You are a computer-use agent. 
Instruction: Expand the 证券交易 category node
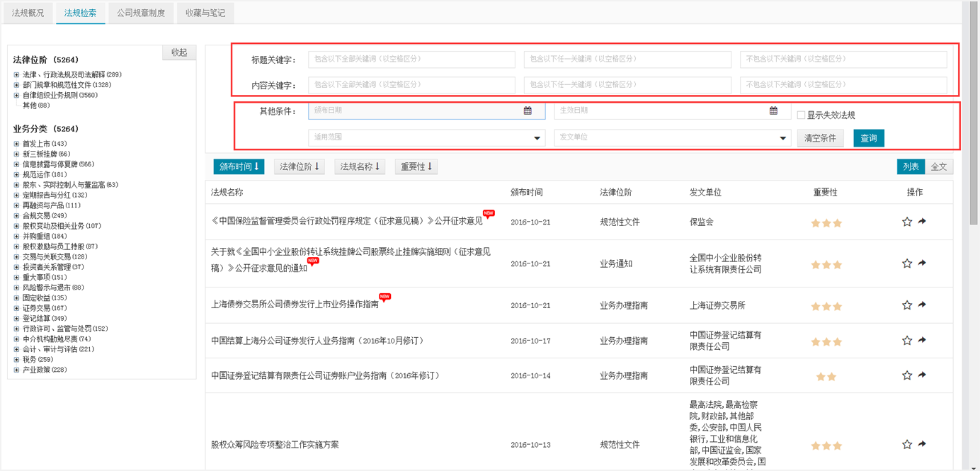pyautogui.click(x=16, y=308)
